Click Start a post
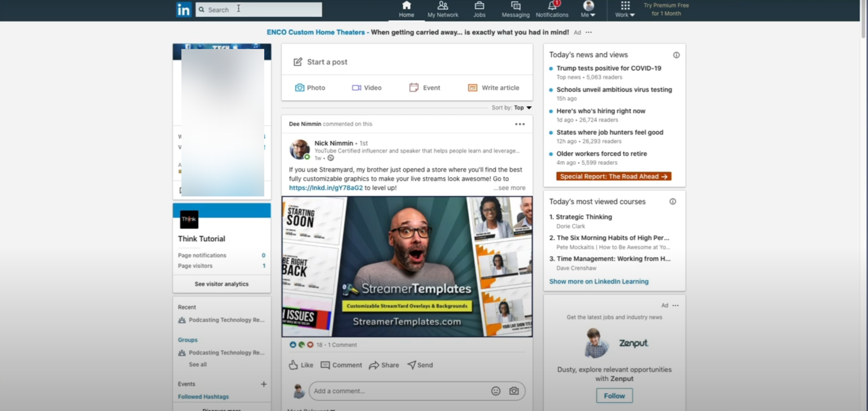Image resolution: width=868 pixels, height=411 pixels. (321, 62)
